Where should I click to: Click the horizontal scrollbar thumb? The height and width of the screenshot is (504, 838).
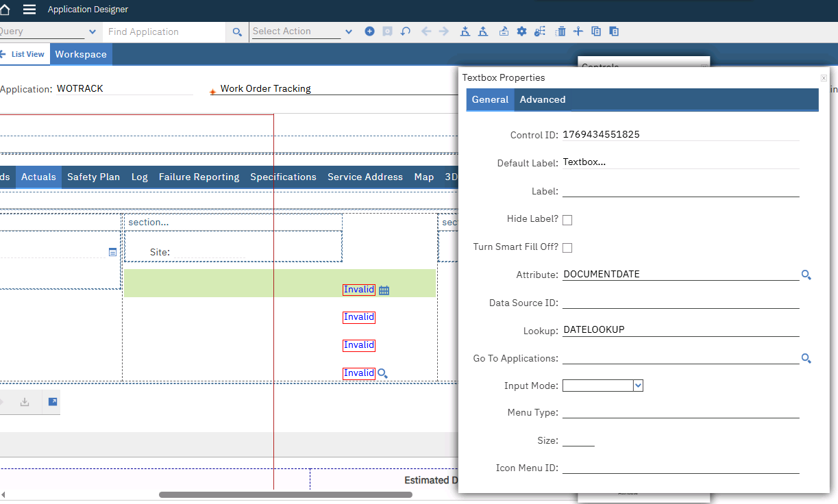285,494
